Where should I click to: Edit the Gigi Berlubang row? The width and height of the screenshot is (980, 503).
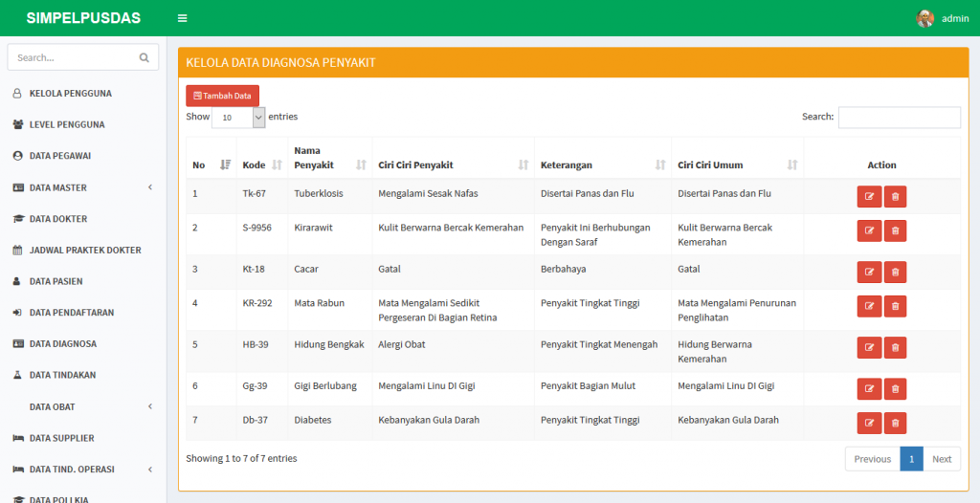pyautogui.click(x=869, y=388)
